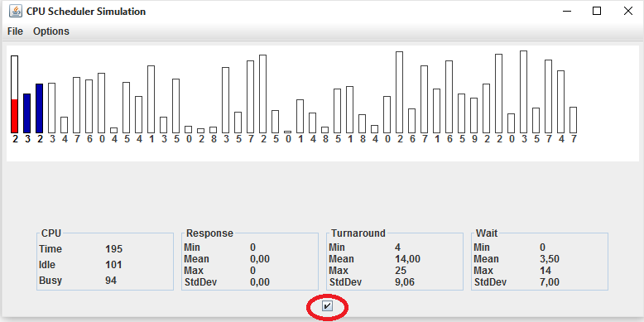Open the File menu

(x=15, y=31)
